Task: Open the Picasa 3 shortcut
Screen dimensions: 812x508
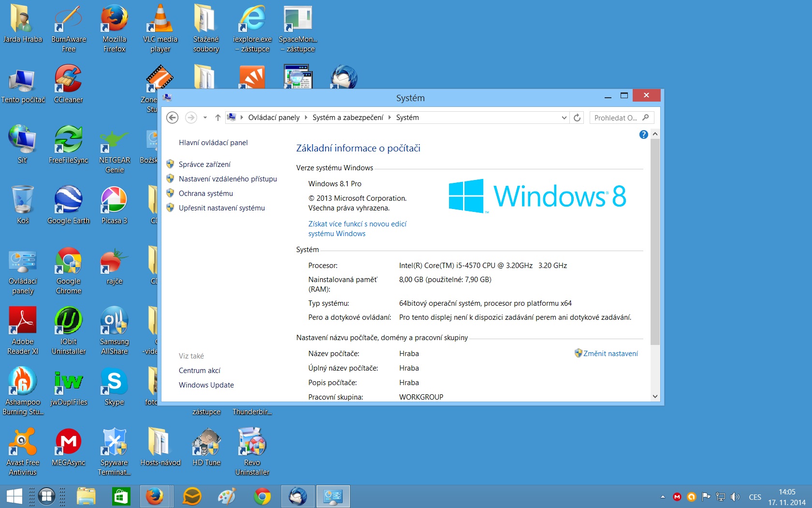Action: pyautogui.click(x=115, y=206)
